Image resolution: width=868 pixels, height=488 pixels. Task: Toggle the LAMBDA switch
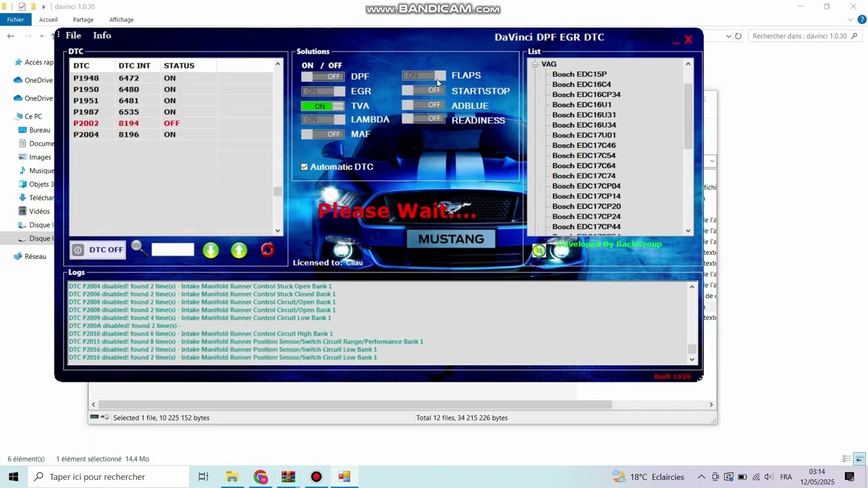323,119
